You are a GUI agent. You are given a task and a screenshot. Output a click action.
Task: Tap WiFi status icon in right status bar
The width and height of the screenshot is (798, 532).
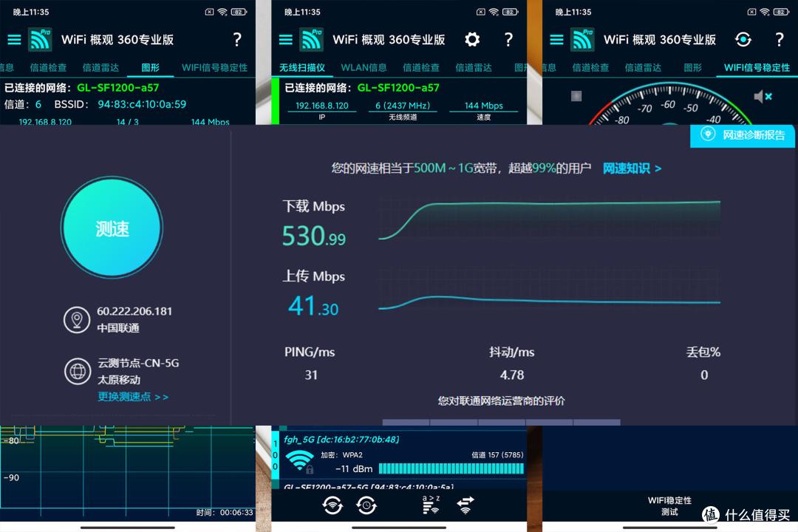point(765,12)
